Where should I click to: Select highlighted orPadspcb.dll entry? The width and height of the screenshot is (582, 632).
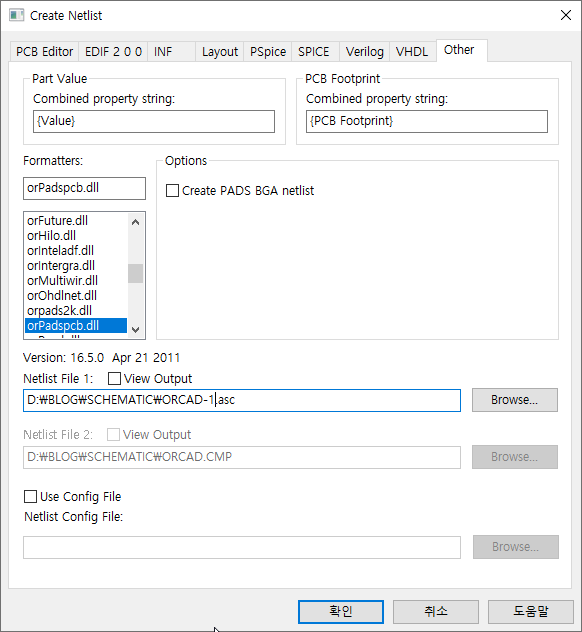(76, 326)
